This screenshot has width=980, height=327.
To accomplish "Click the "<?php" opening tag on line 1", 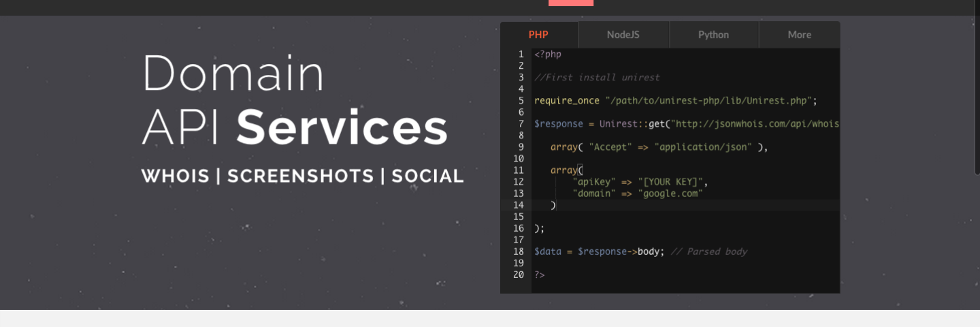I will [548, 54].
